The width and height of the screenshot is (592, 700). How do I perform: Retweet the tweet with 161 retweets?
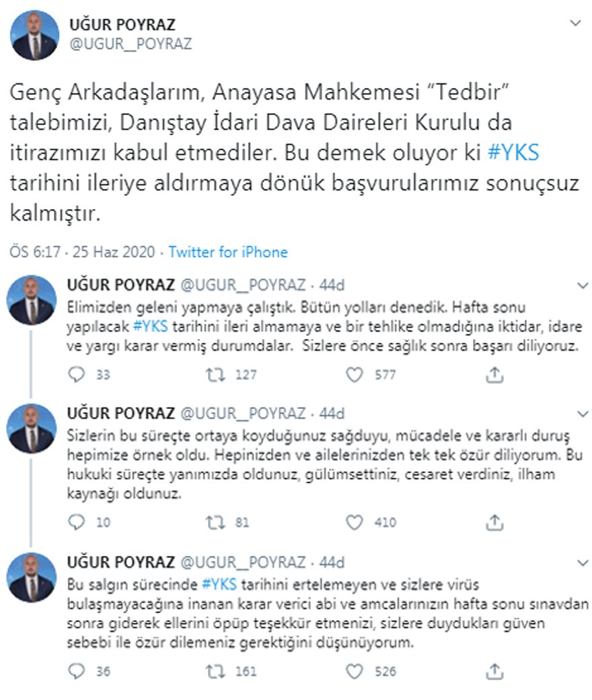[x=215, y=671]
